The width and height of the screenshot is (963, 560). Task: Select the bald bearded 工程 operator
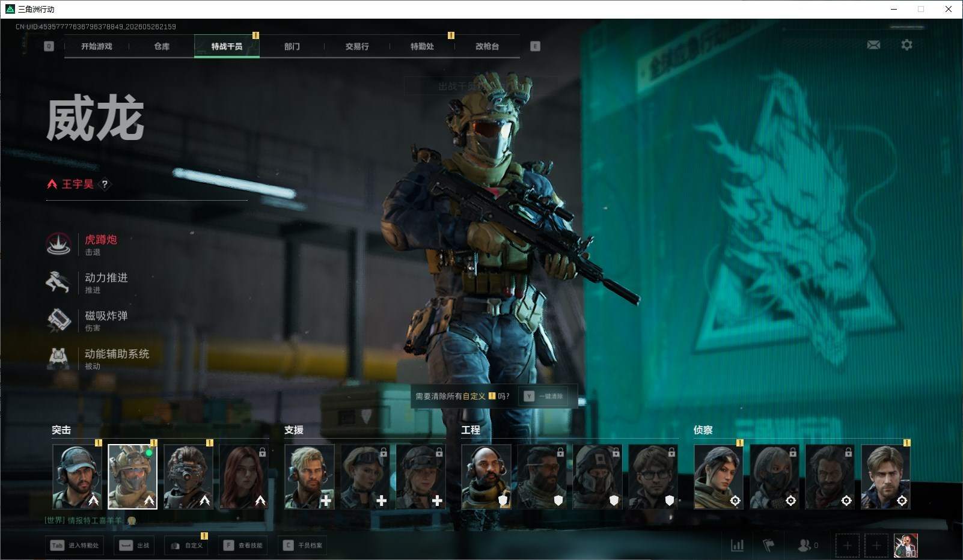tap(486, 476)
